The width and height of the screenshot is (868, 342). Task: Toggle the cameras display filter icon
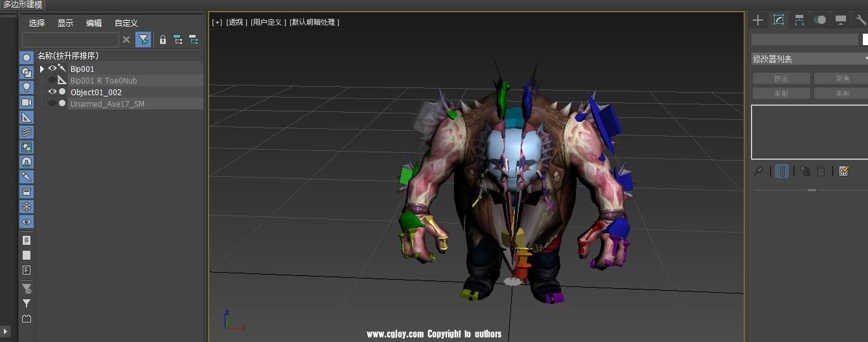(x=27, y=102)
